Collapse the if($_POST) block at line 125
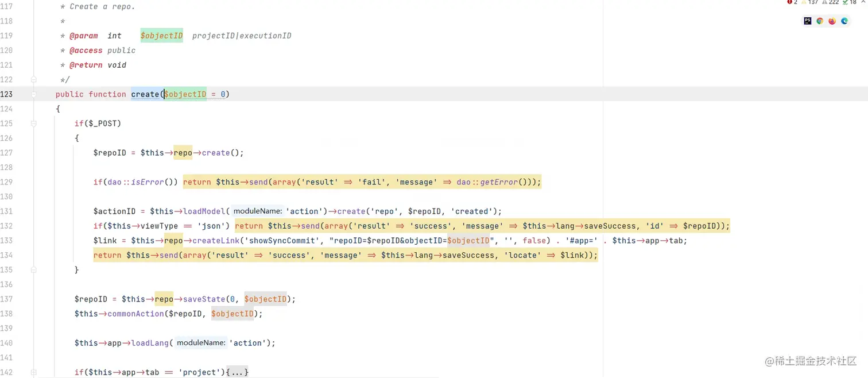Screen dimensions: 868x378 point(33,124)
